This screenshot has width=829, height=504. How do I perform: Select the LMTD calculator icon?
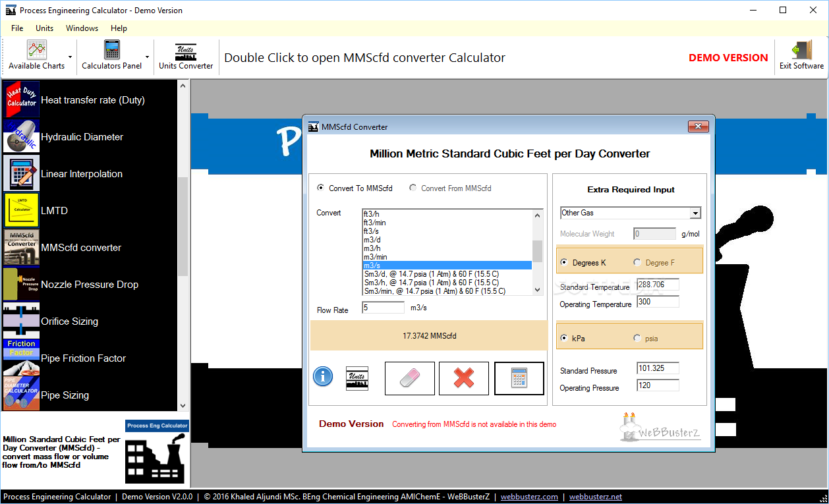coord(22,210)
